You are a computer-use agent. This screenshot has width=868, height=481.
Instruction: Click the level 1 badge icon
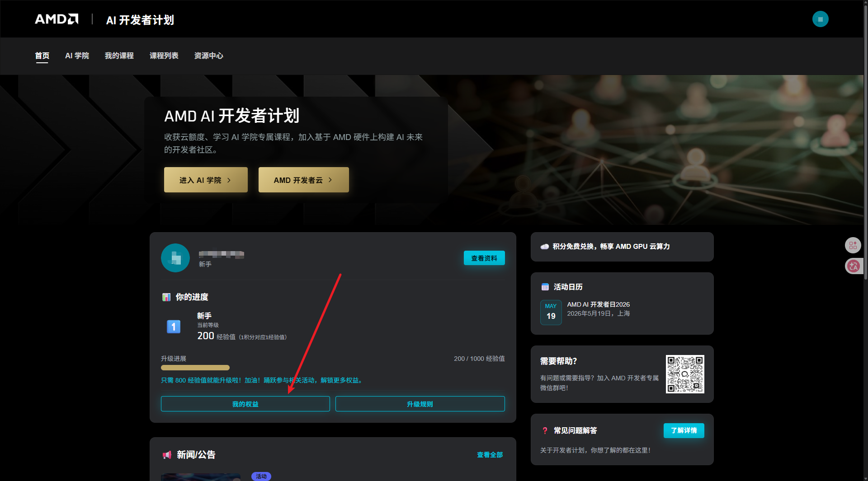(x=174, y=326)
